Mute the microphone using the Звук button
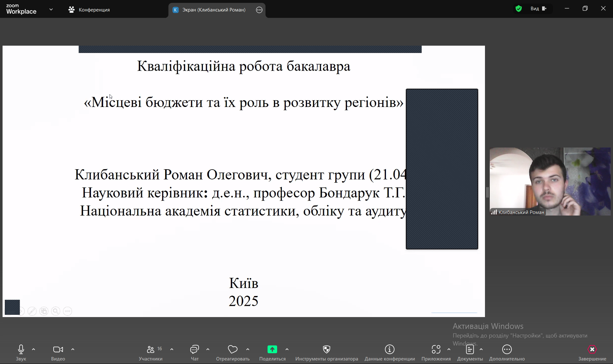 (21, 350)
